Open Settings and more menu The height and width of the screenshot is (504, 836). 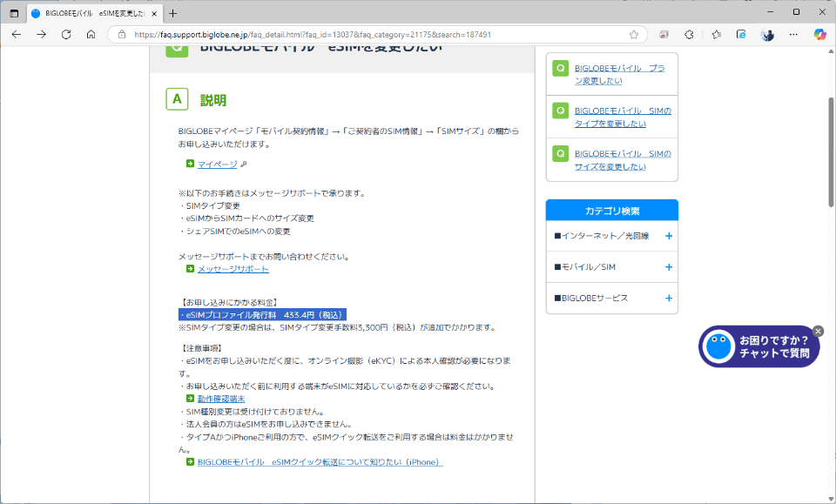793,35
